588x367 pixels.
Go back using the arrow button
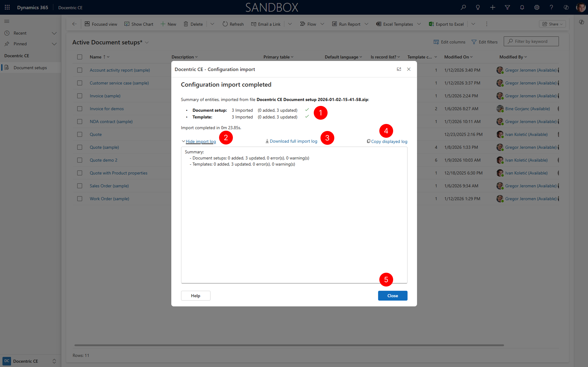(x=74, y=24)
